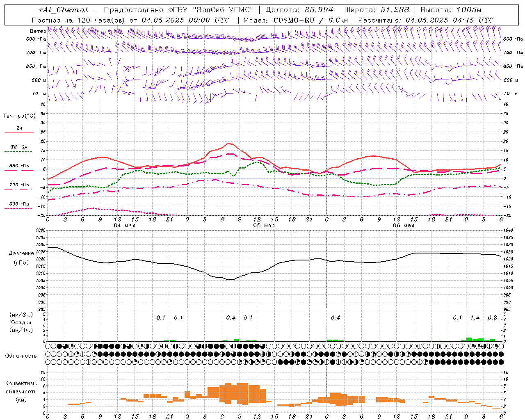The image size is (525, 420).
Task: Click the (мм/1ч.) precipitation unit label
Action: [x=21, y=330]
